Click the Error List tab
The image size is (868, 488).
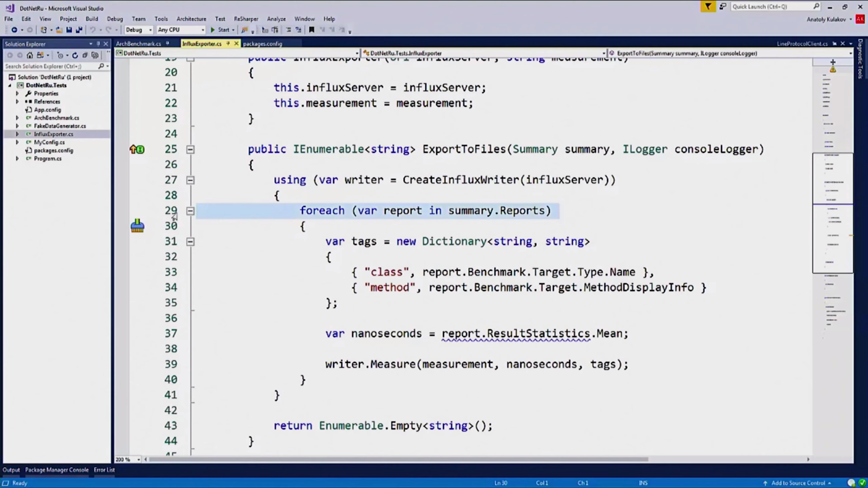coord(104,469)
